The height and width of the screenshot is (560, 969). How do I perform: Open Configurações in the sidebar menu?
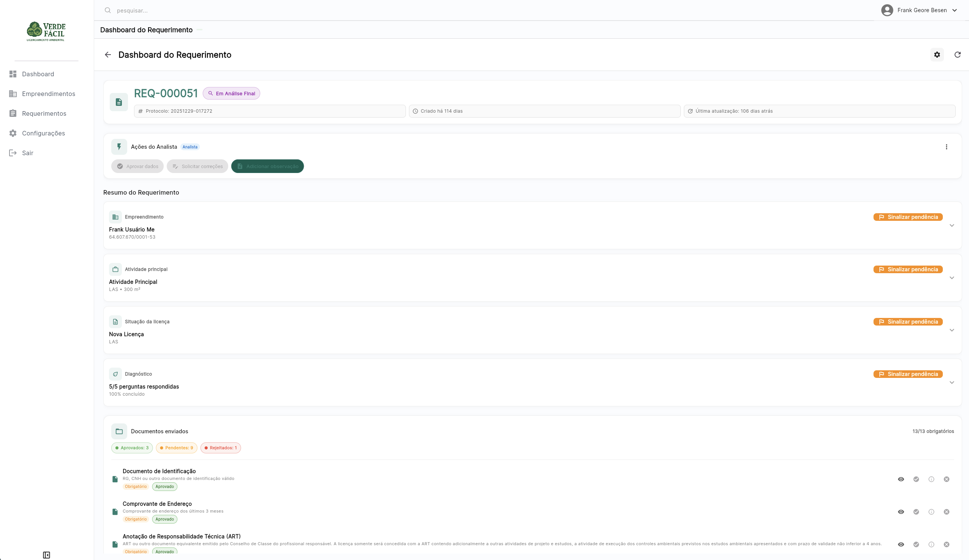click(x=43, y=134)
